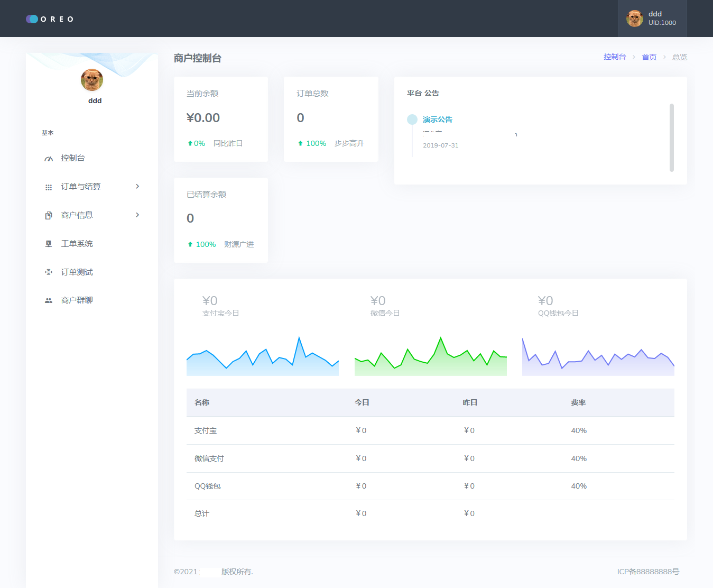713x588 pixels.
Task: Click the blue 支付宝今日 area chart
Action: point(263,360)
